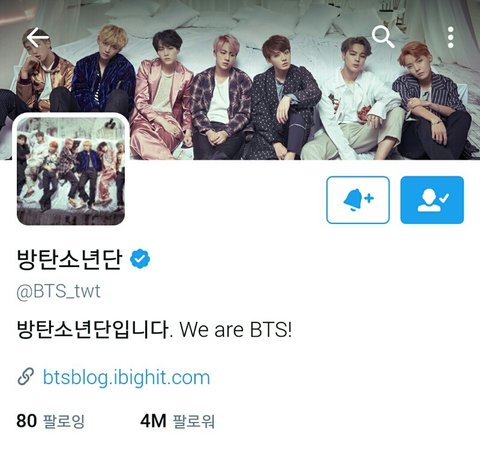Toggle the following button with checkmark
Screen dimensions: 480x449
[432, 200]
